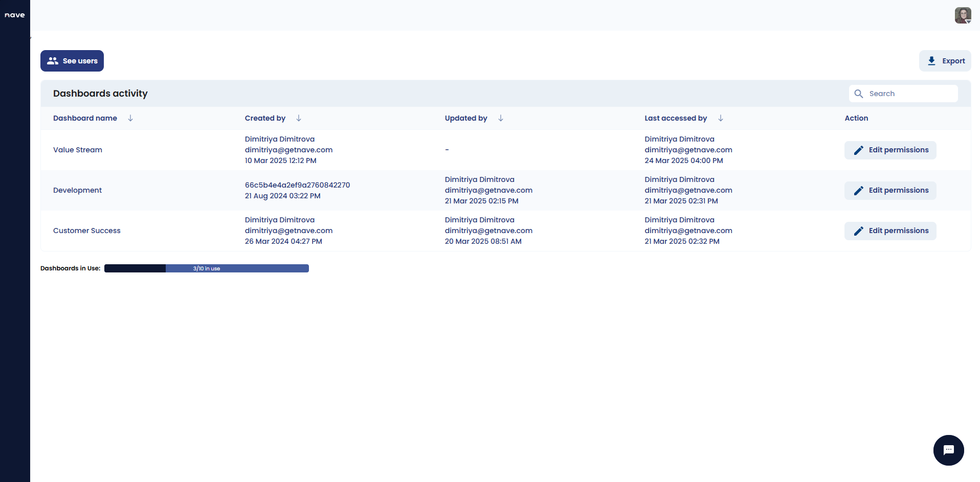Click the Dashboards in Use progress bar
The height and width of the screenshot is (482, 980).
click(x=206, y=268)
